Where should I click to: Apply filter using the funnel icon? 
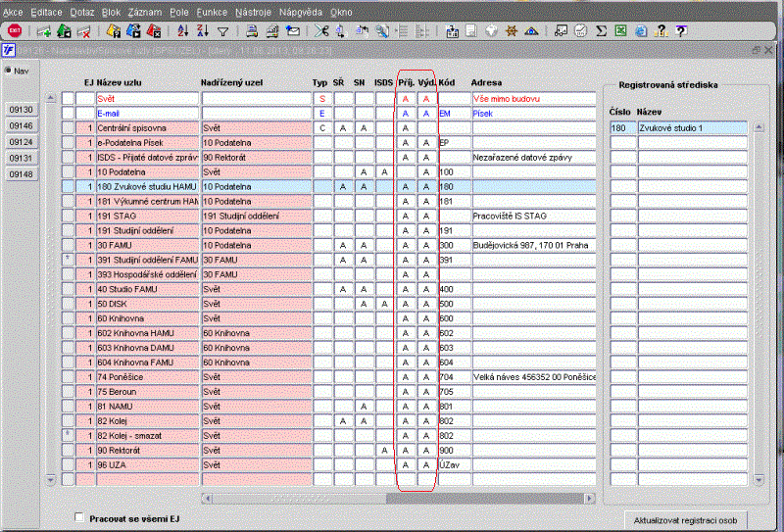(x=223, y=31)
